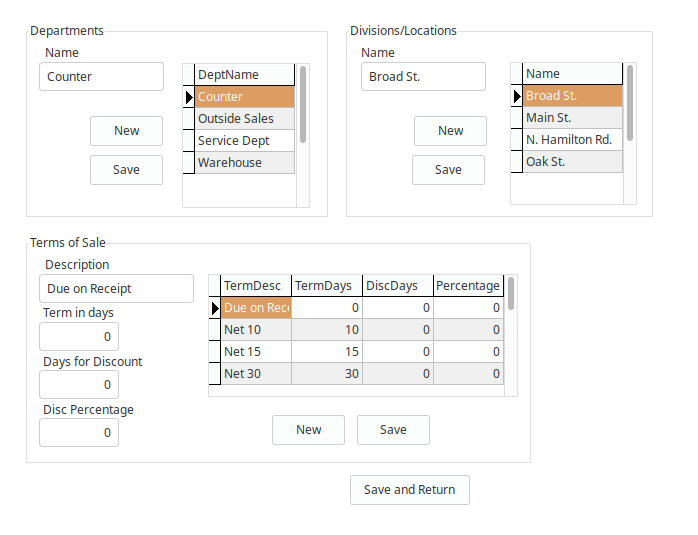This screenshot has width=698, height=535.
Task: Click DiscDays cell in Net 10 row
Action: 398,330
